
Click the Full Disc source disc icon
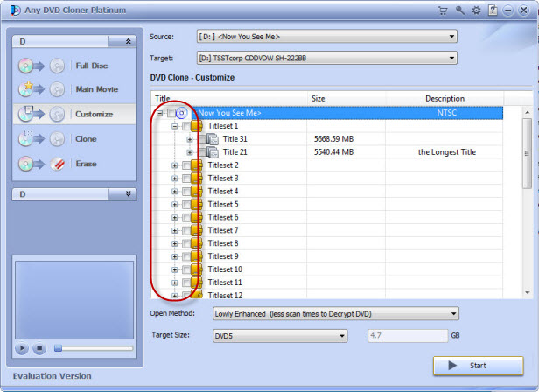point(25,66)
